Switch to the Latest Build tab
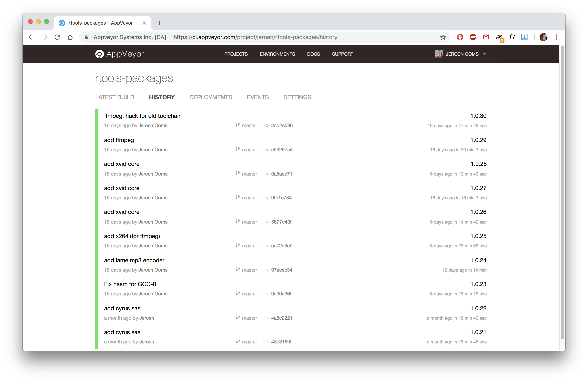The image size is (588, 383). 115,97
